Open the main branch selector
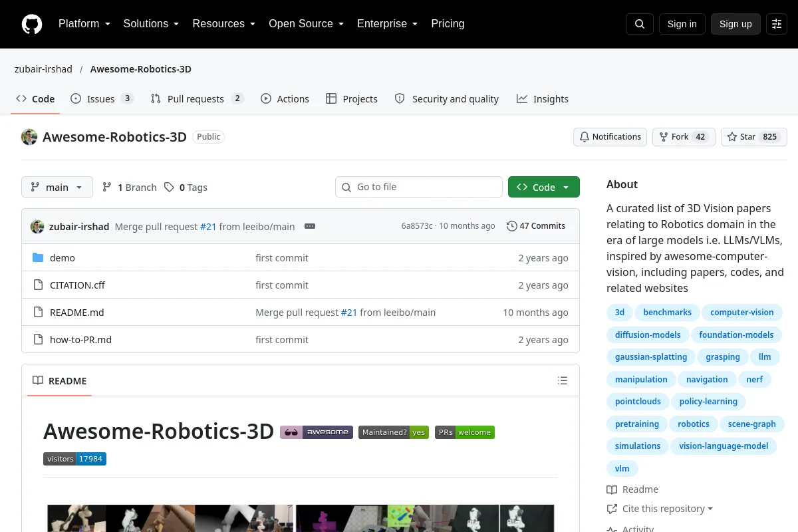Viewport: 798px width, 532px height. (x=57, y=188)
